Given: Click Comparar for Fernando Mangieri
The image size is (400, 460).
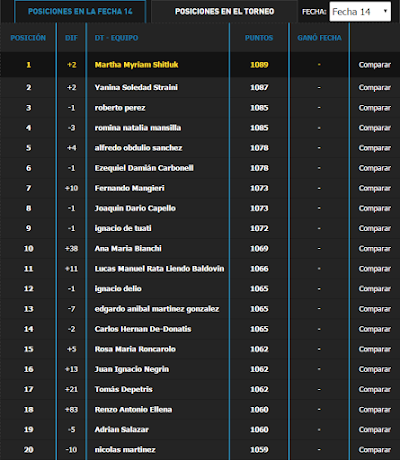Looking at the screenshot, I should (x=375, y=188).
